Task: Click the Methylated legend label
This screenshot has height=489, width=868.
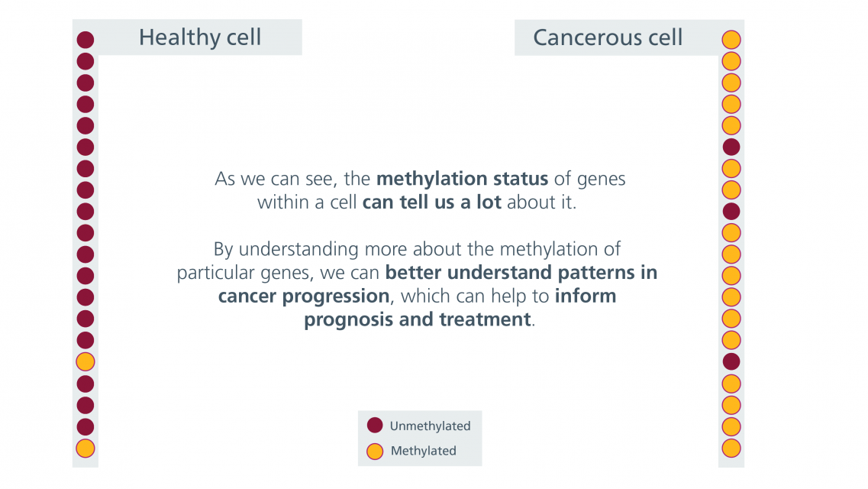Action: [424, 451]
